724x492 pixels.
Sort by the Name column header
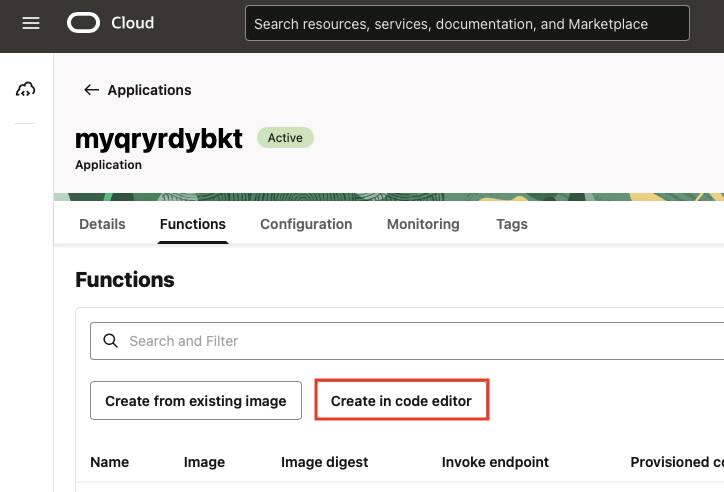pyautogui.click(x=109, y=462)
